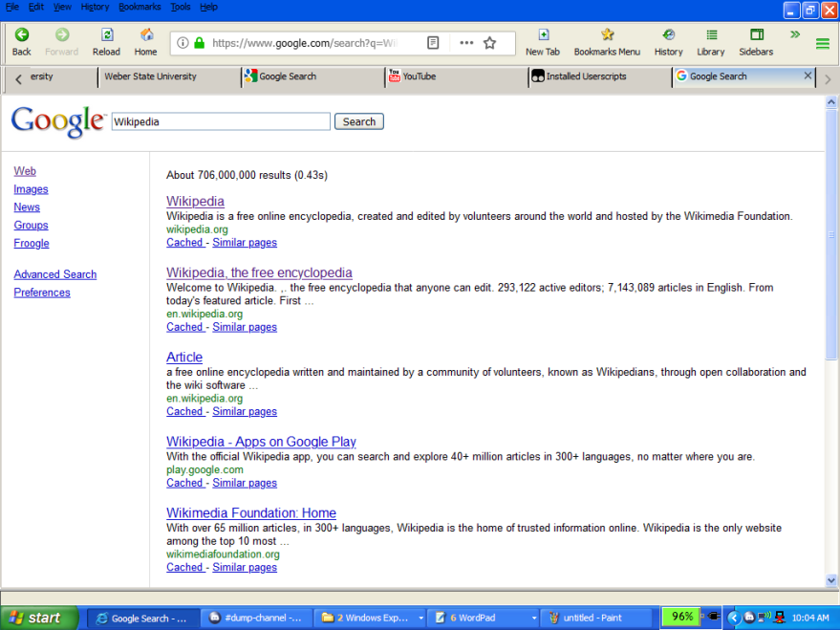Bookmark this page with the star icon

pos(489,43)
